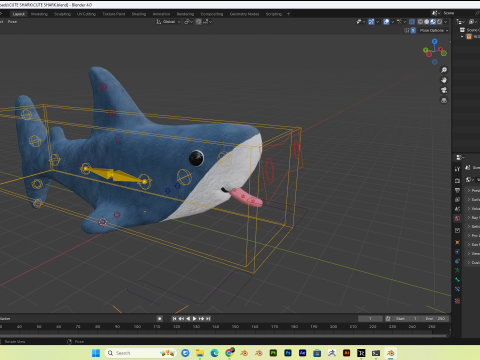
Task: Jump to the timeline start frame
Action: click(174, 319)
